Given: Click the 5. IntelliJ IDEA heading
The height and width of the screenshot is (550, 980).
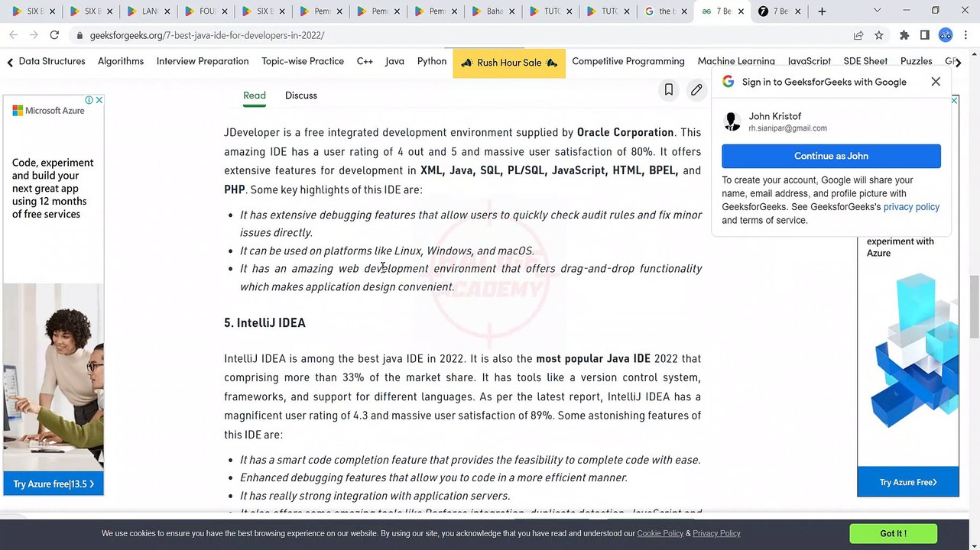Looking at the screenshot, I should (x=264, y=322).
